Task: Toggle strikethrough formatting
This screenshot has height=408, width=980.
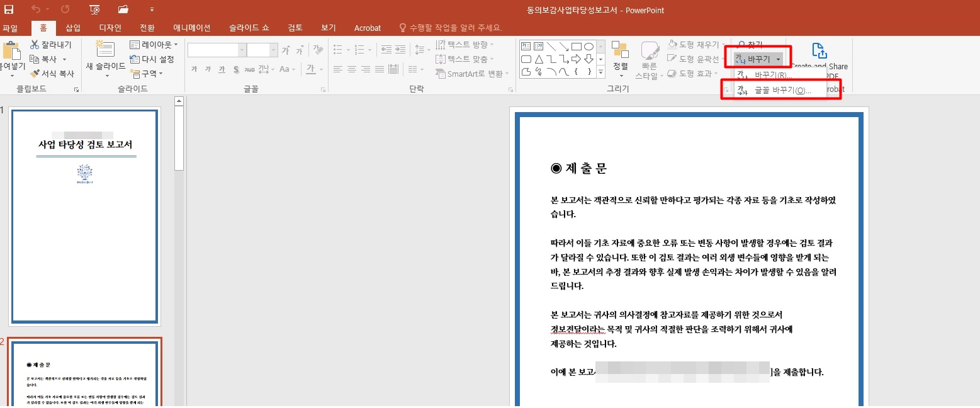Action: (249, 69)
